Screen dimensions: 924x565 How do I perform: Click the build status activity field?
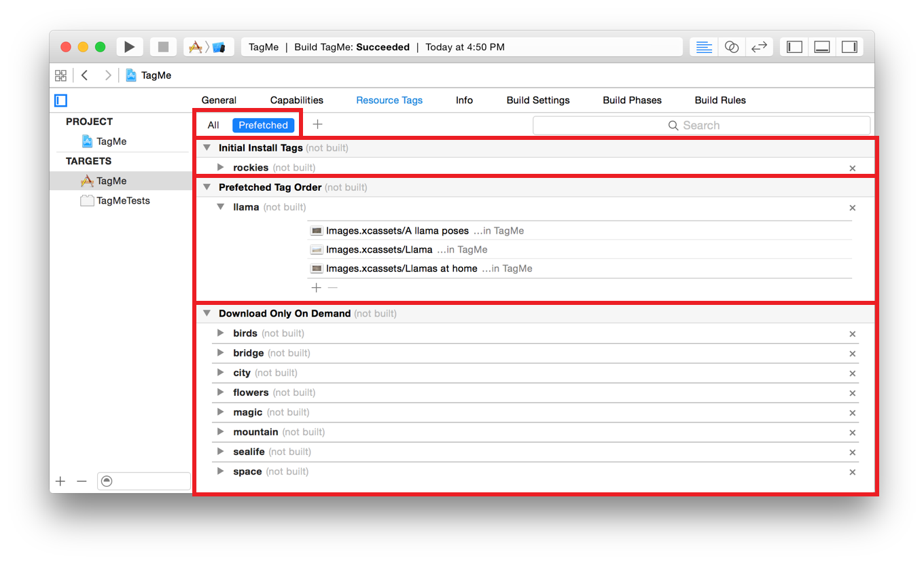462,47
